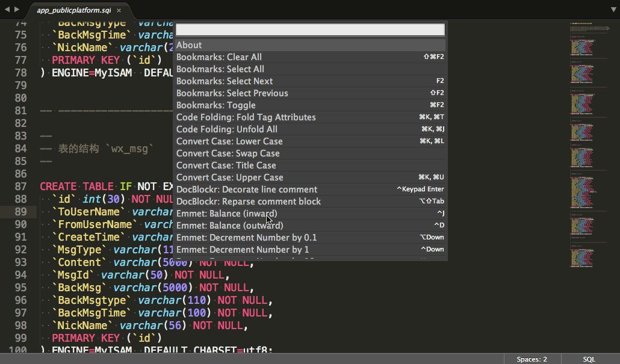Run Code Folding: Fold Tag Attributes

click(310, 117)
